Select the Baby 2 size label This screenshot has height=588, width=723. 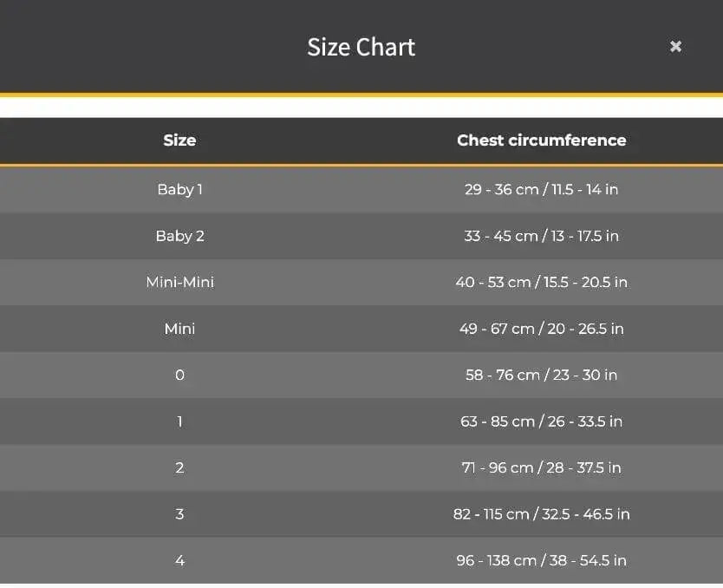point(179,236)
